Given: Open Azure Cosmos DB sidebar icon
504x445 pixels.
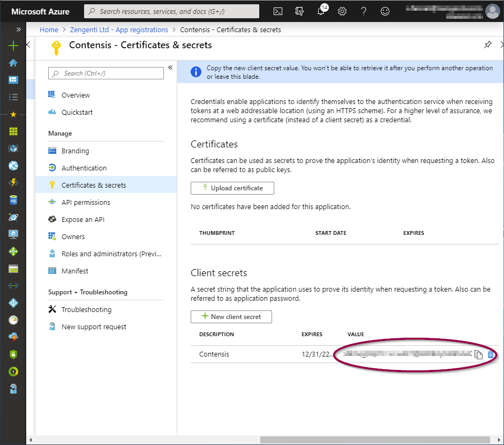Looking at the screenshot, I should click(13, 217).
